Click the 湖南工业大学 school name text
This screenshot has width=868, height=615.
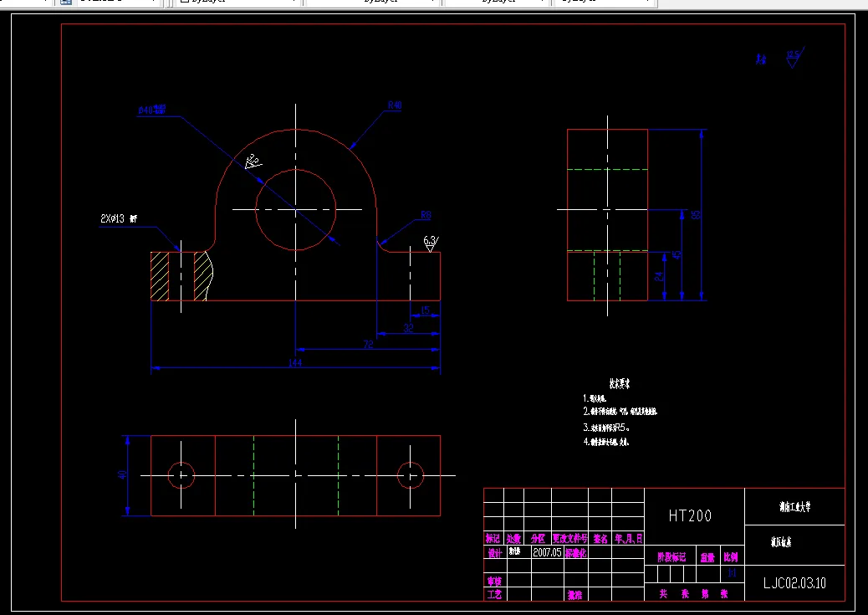click(x=794, y=506)
